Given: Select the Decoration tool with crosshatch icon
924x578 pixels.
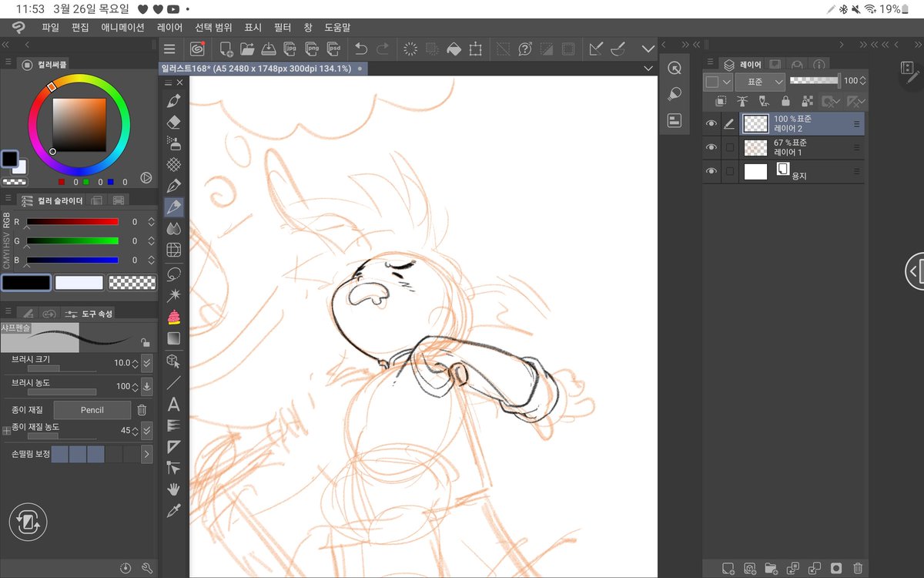Looking at the screenshot, I should pos(174,164).
